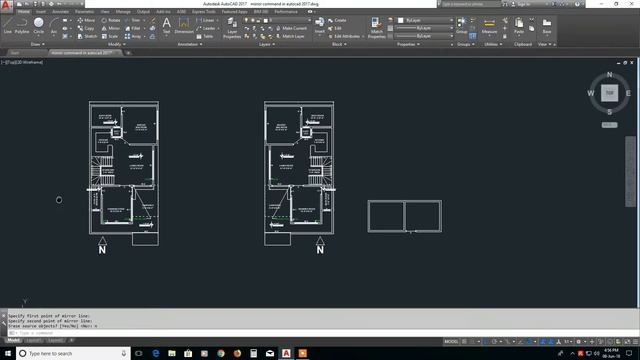640x360 pixels.
Task: Click new drawing tab plus button
Action: 128,53
